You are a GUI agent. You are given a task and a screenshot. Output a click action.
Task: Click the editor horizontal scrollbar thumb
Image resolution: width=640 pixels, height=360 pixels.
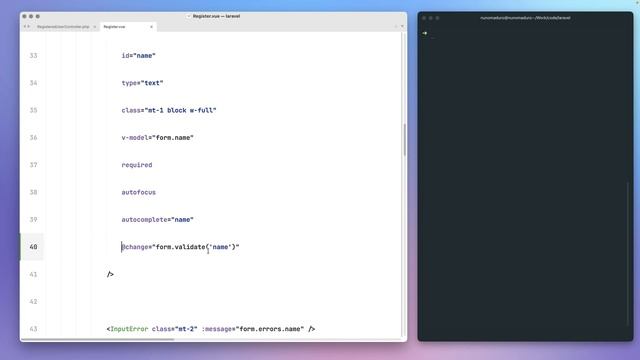coord(98,339)
